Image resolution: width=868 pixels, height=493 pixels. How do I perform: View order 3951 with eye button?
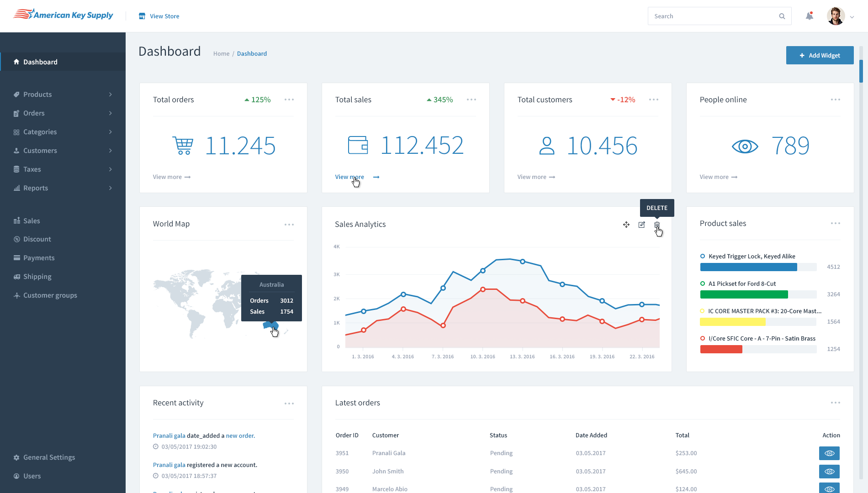coord(829,453)
